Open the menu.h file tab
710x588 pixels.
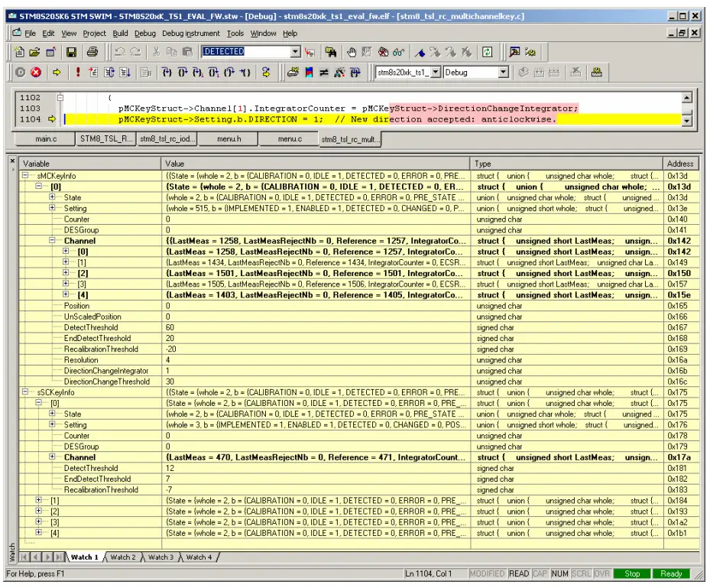point(228,139)
